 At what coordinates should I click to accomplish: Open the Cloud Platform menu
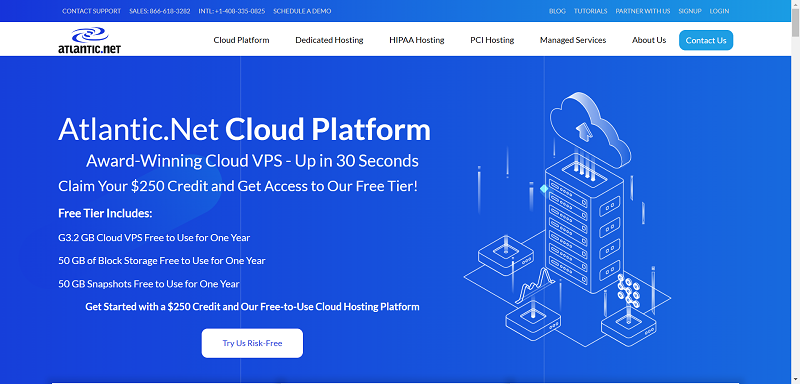(241, 40)
